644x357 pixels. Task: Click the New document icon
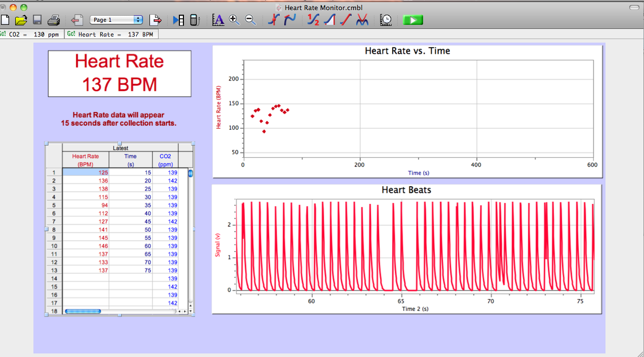5,20
